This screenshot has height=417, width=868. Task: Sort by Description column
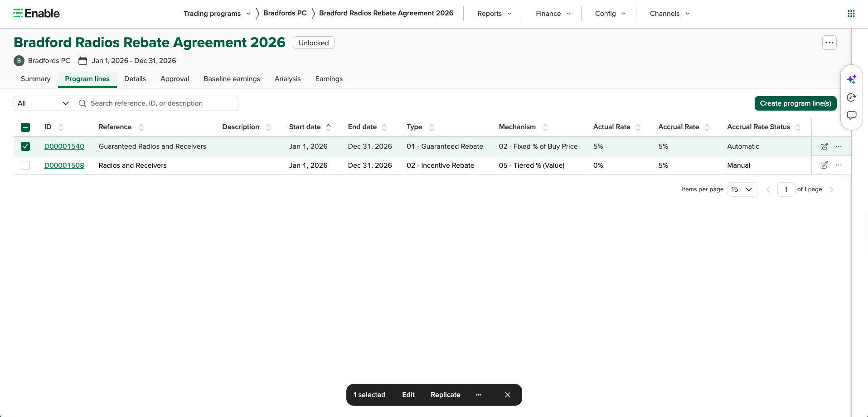pyautogui.click(x=268, y=127)
